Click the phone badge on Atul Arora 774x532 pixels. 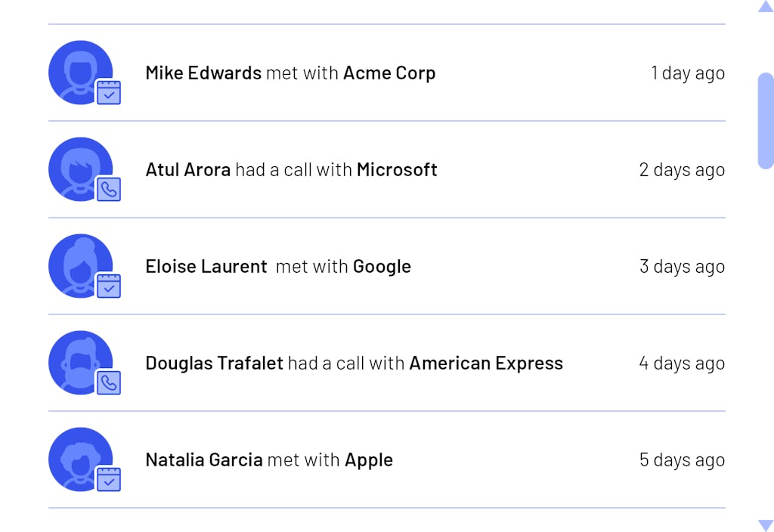109,189
